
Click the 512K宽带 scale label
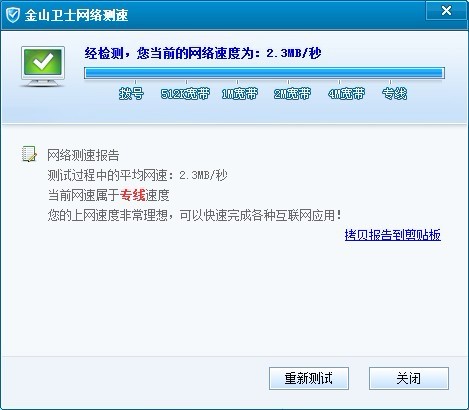click(185, 94)
